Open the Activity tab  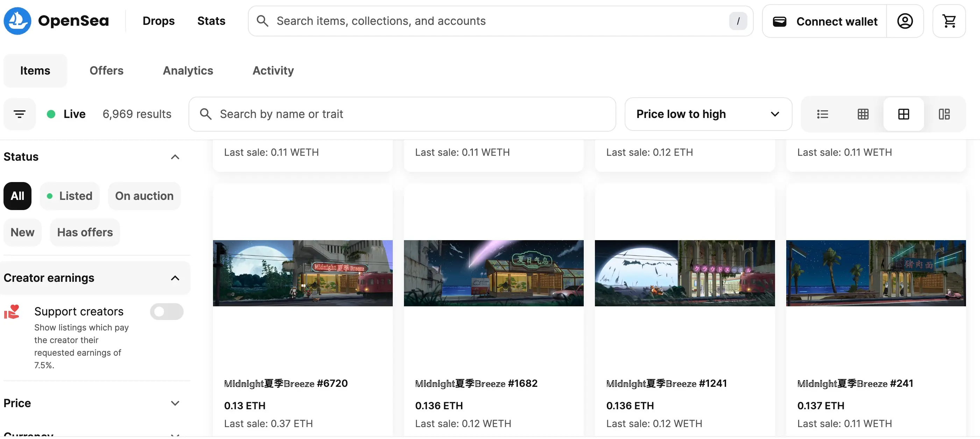point(273,70)
